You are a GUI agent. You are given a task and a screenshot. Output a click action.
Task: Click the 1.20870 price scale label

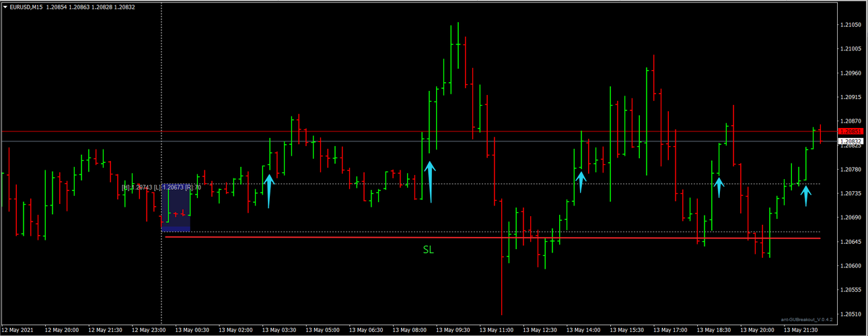[x=851, y=121]
